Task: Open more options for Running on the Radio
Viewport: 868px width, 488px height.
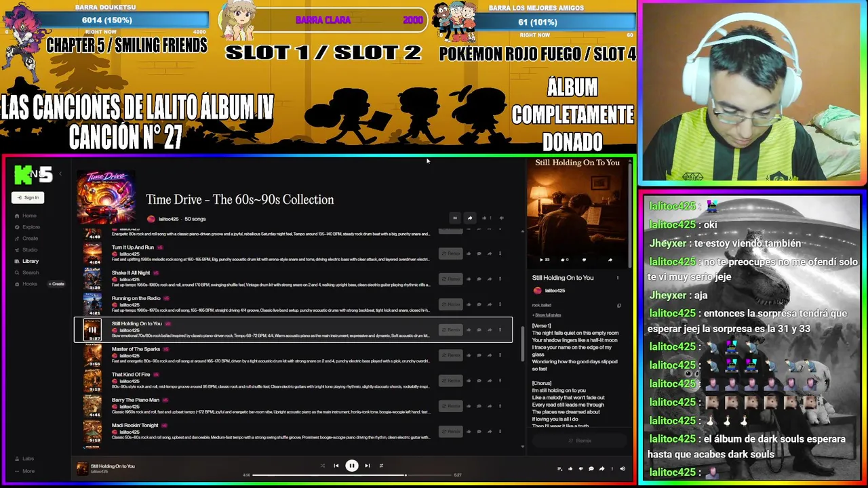Action: pos(500,304)
